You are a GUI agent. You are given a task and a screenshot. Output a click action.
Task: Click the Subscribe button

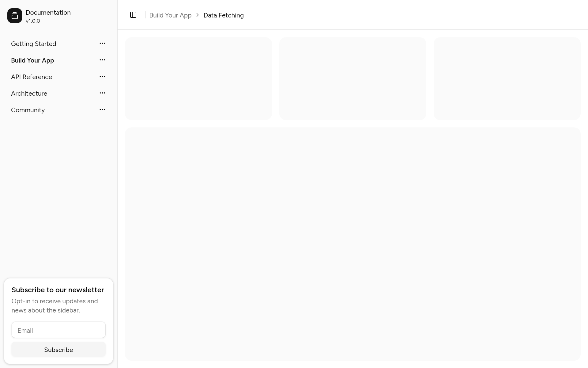(x=58, y=350)
